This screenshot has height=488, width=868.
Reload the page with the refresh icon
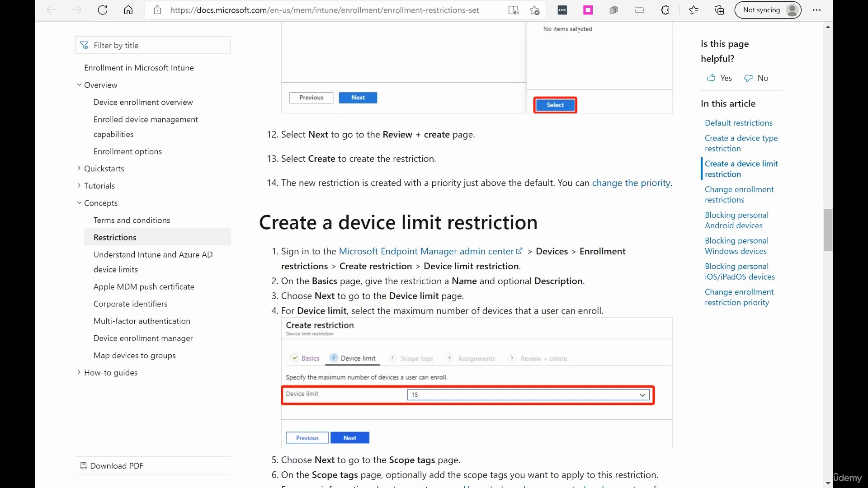tap(103, 10)
